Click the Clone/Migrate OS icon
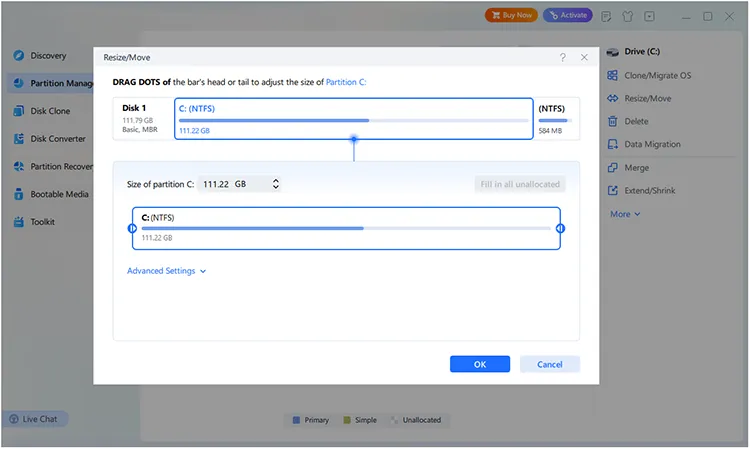 click(x=612, y=76)
